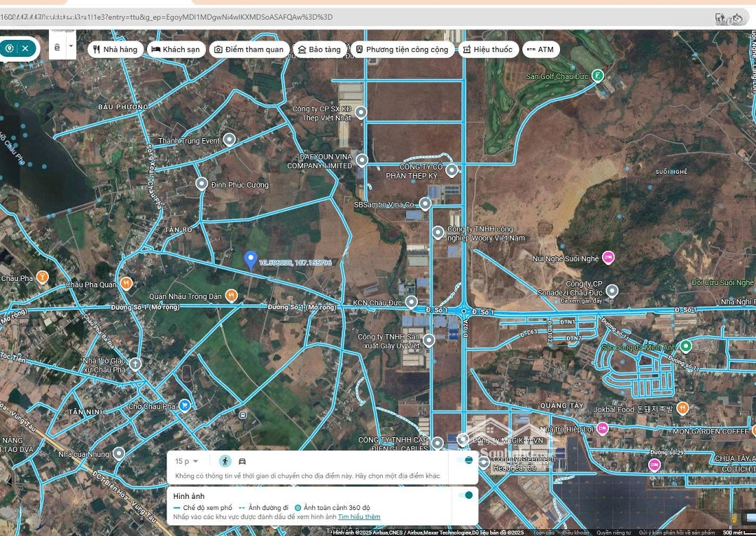Select walking travel mode icon

click(225, 461)
